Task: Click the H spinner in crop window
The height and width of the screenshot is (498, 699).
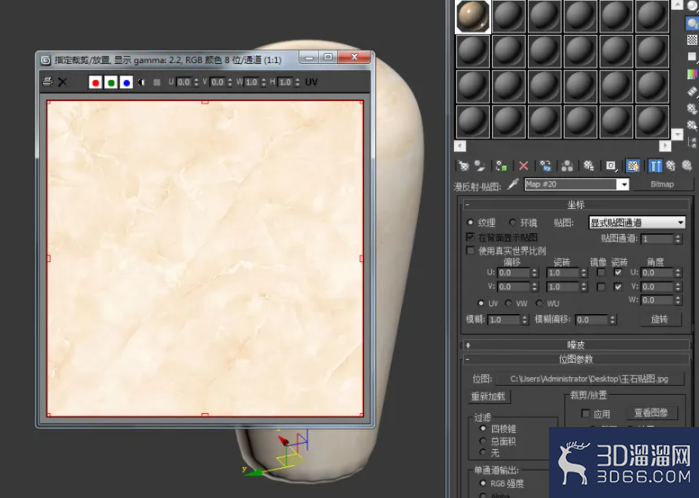Action: [297, 82]
